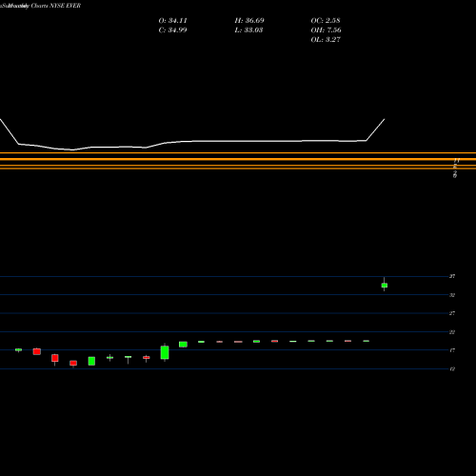This screenshot has height=476, width=476.
Task: Select the OH: 7.56 reading
Action: [x=326, y=30]
